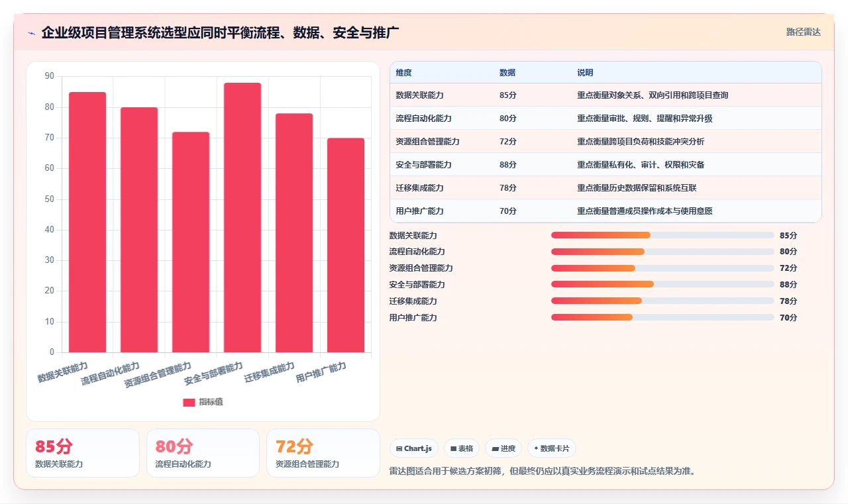Click the 迁移集成能力 bar in chart

(294, 232)
